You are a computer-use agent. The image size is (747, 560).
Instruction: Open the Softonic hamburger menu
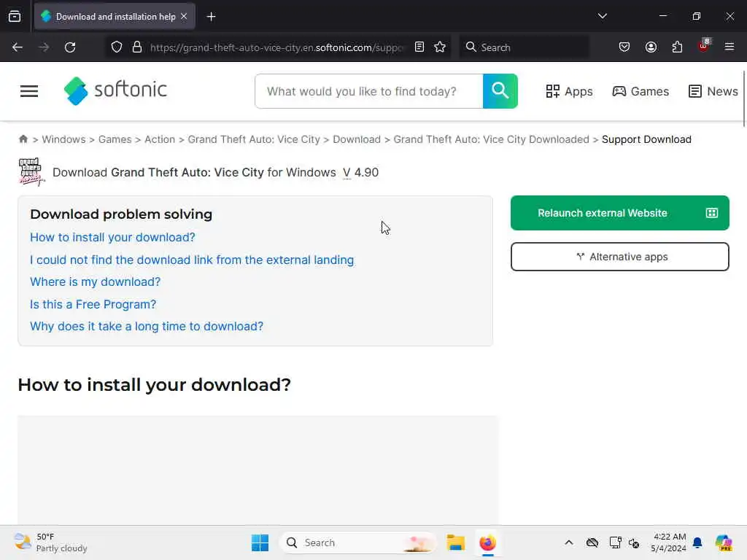29,91
